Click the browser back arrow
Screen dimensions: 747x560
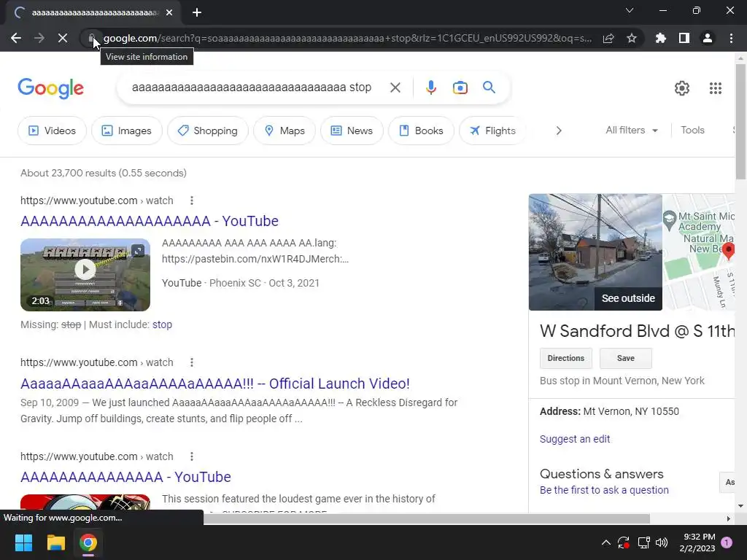tap(16, 38)
